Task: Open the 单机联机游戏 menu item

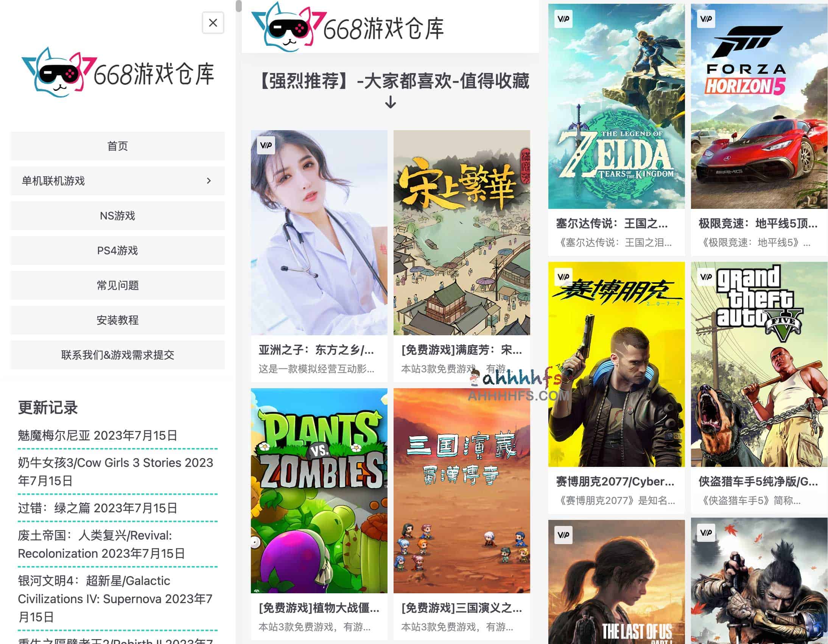Action: click(118, 181)
